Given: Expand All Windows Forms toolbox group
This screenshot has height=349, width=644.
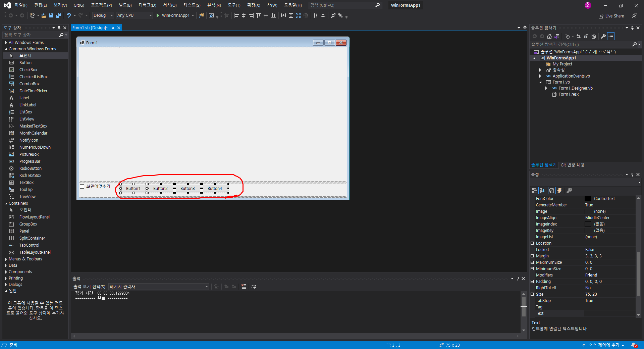Looking at the screenshot, I should click(x=6, y=43).
